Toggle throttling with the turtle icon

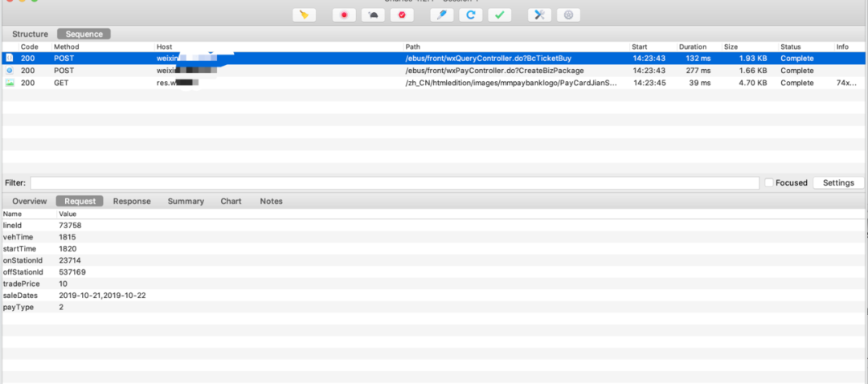coord(373,15)
